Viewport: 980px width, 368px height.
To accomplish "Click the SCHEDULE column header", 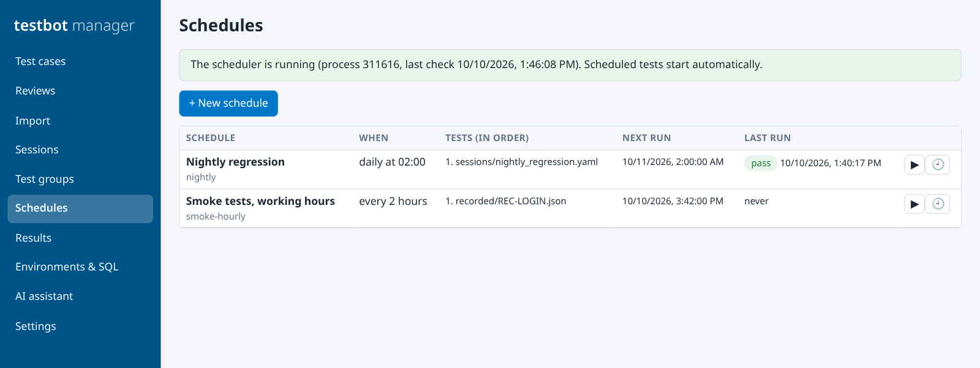I will 211,138.
